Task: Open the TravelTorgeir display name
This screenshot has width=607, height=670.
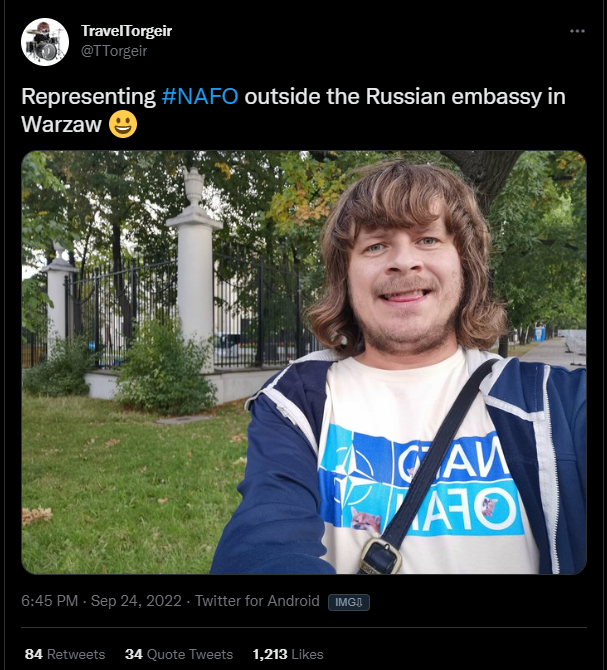Action: 126,31
